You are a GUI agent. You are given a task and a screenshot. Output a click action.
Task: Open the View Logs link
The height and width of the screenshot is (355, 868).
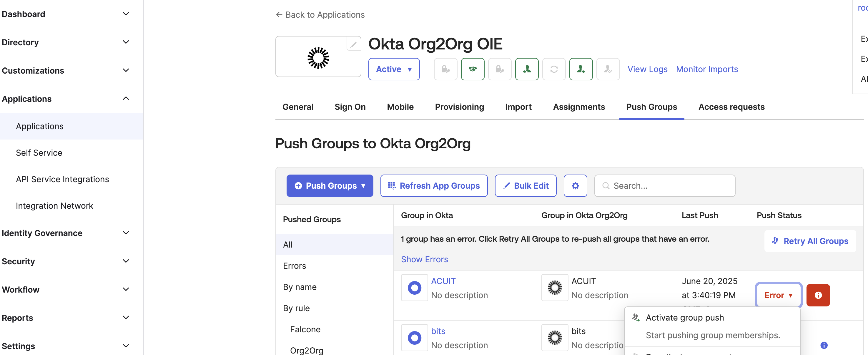[647, 69]
